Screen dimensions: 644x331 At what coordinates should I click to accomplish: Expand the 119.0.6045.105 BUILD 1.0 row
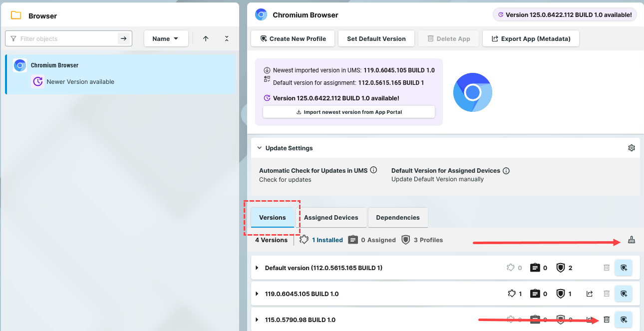(x=257, y=294)
